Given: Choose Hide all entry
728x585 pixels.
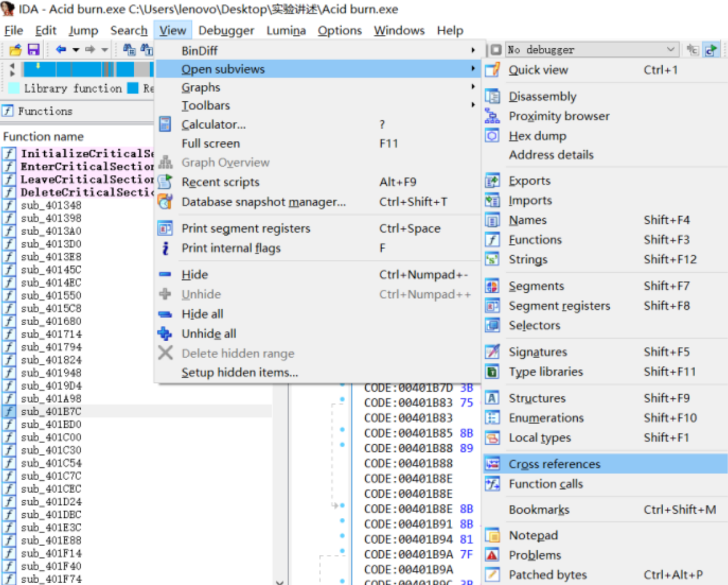Looking at the screenshot, I should point(318,314).
